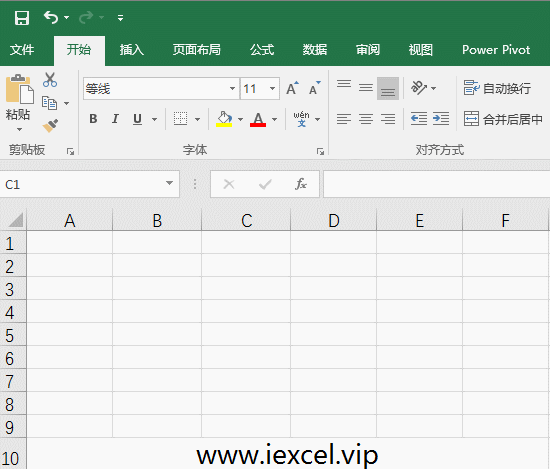Click the Undo arrow icon
The width and height of the screenshot is (550, 469).
(51, 17)
